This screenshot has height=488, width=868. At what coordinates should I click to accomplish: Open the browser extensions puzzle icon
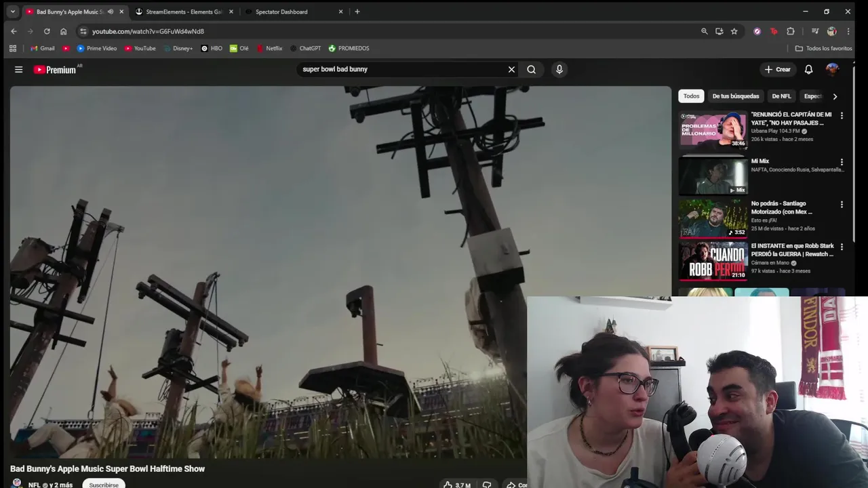point(791,31)
